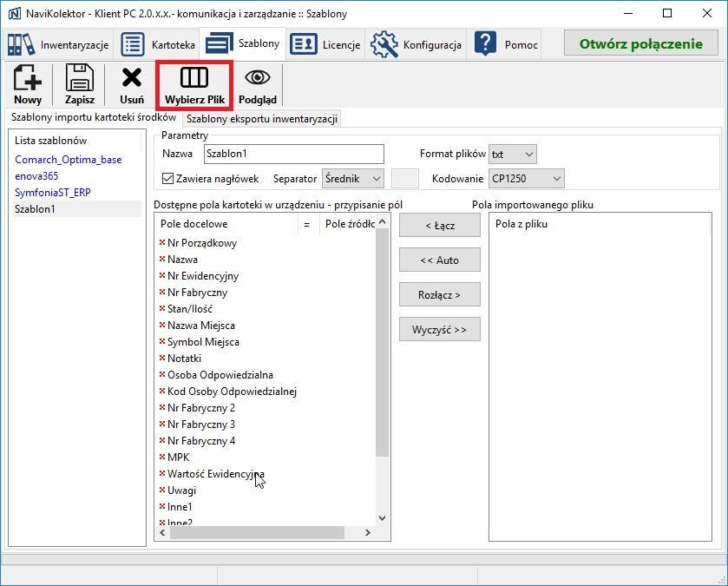This screenshot has height=586, width=728.
Task: Switch to the Szablony section
Action: coord(242,43)
